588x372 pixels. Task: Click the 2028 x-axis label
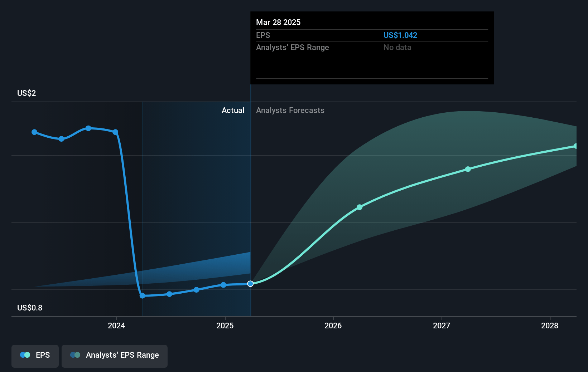click(550, 325)
